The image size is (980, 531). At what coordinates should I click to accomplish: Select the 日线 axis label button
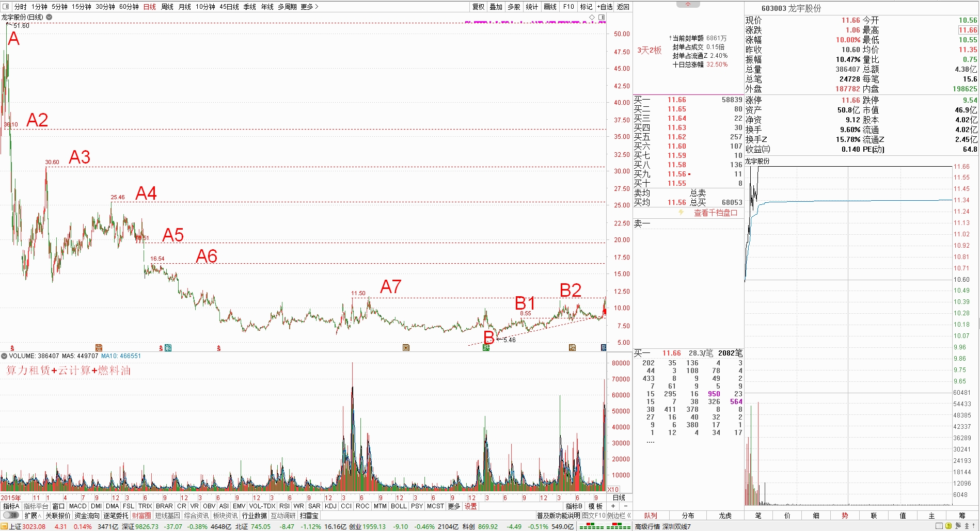[619, 497]
